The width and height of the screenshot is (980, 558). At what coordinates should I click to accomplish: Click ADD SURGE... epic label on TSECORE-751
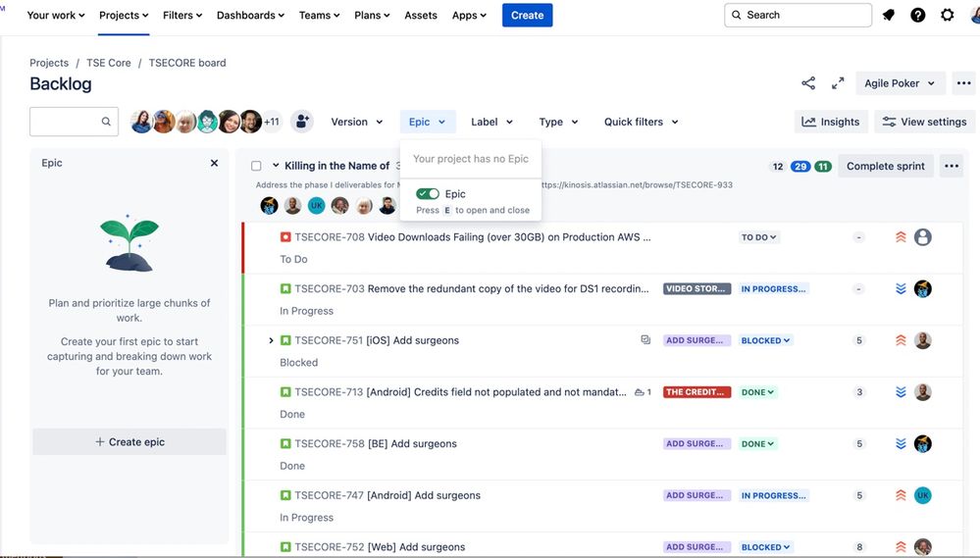(x=696, y=340)
